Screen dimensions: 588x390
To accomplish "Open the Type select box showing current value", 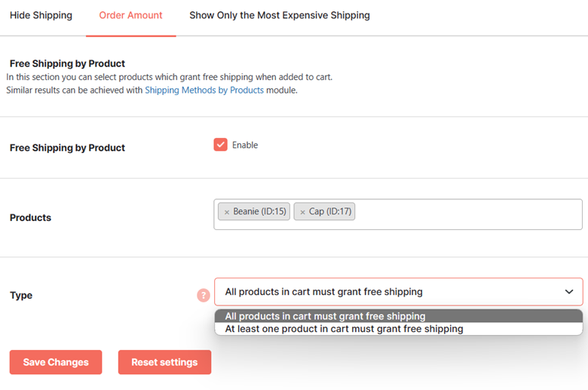I will [398, 292].
